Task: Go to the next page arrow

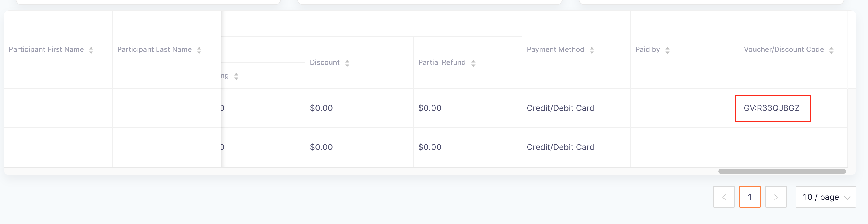Action: coord(776,197)
